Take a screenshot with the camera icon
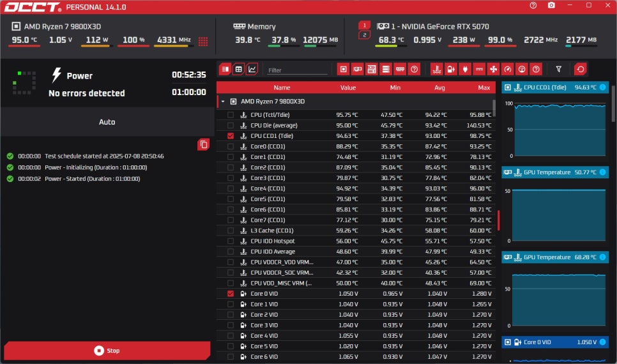617x364 pixels. pyautogui.click(x=551, y=6)
